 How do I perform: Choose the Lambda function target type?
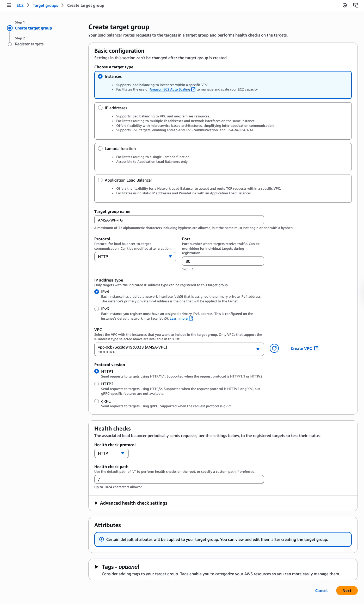pyautogui.click(x=100, y=148)
